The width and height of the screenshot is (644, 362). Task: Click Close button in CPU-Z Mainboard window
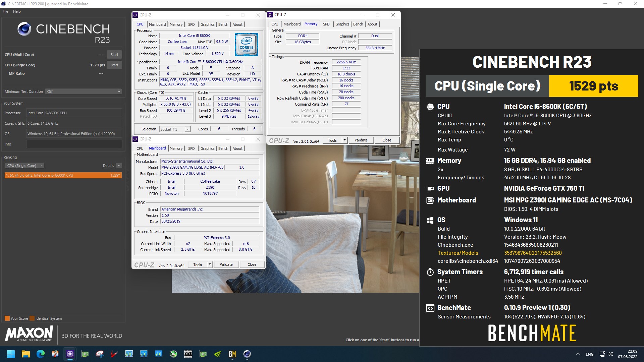252,264
